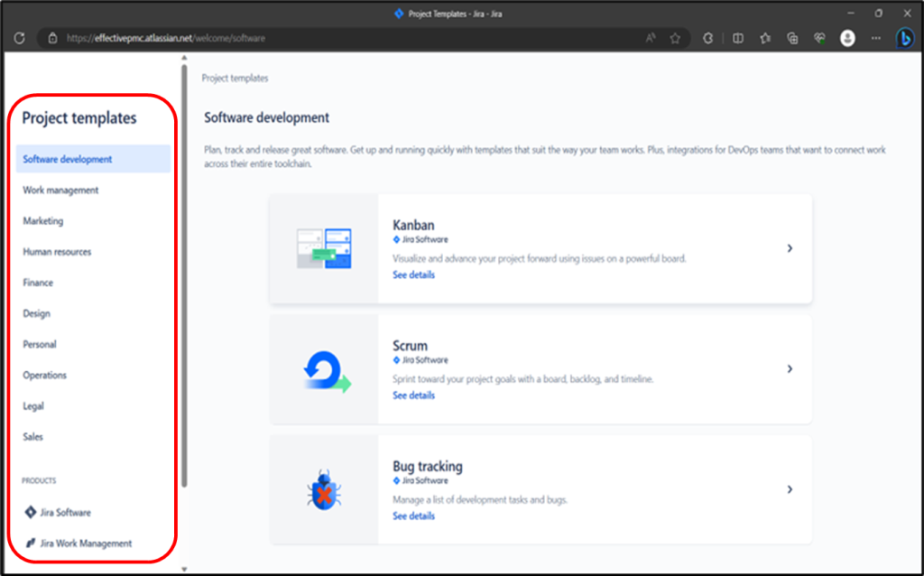The width and height of the screenshot is (924, 576).
Task: Click the Kanban board illustration
Action: point(324,249)
